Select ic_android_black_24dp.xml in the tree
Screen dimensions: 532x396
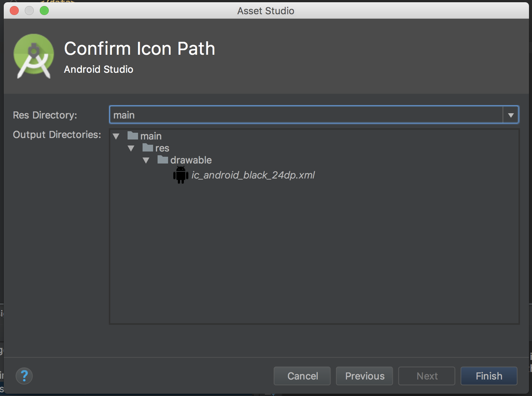pyautogui.click(x=253, y=175)
